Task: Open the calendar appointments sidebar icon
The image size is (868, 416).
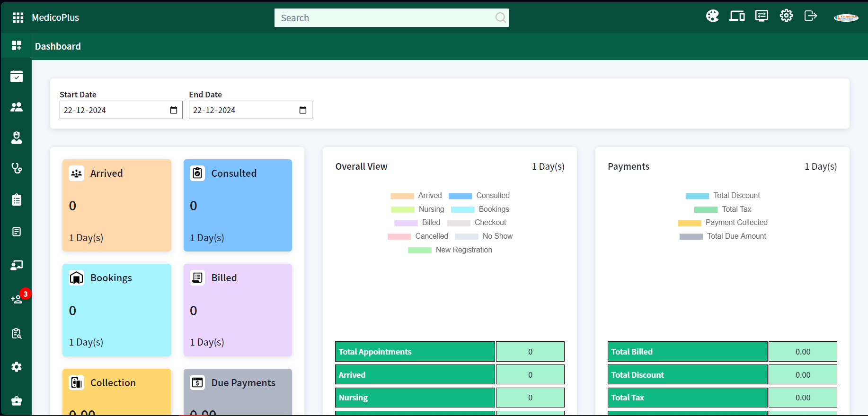Action: [17, 76]
